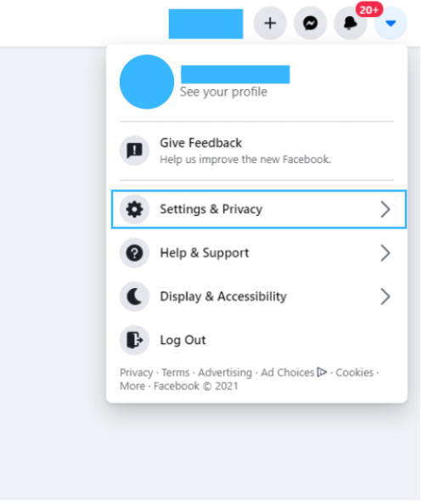Click the Give Feedback speech bubble icon
422x504 pixels.
(135, 150)
